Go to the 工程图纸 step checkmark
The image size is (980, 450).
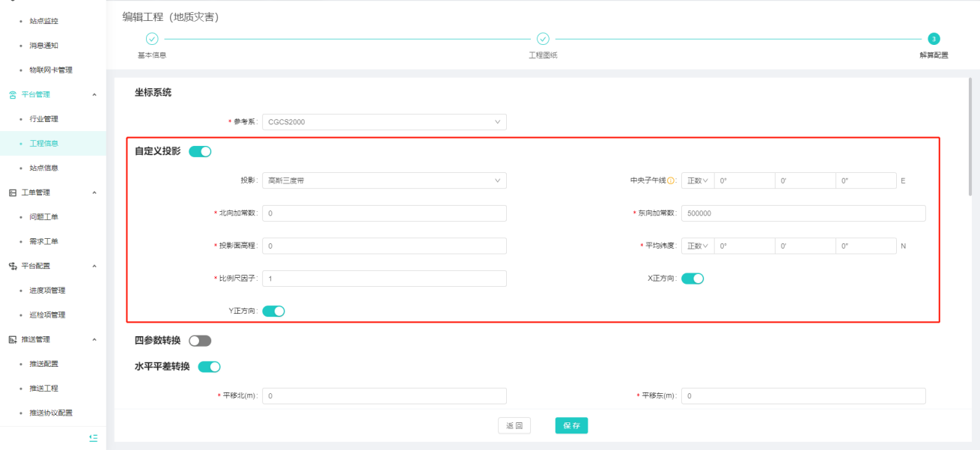click(x=543, y=39)
